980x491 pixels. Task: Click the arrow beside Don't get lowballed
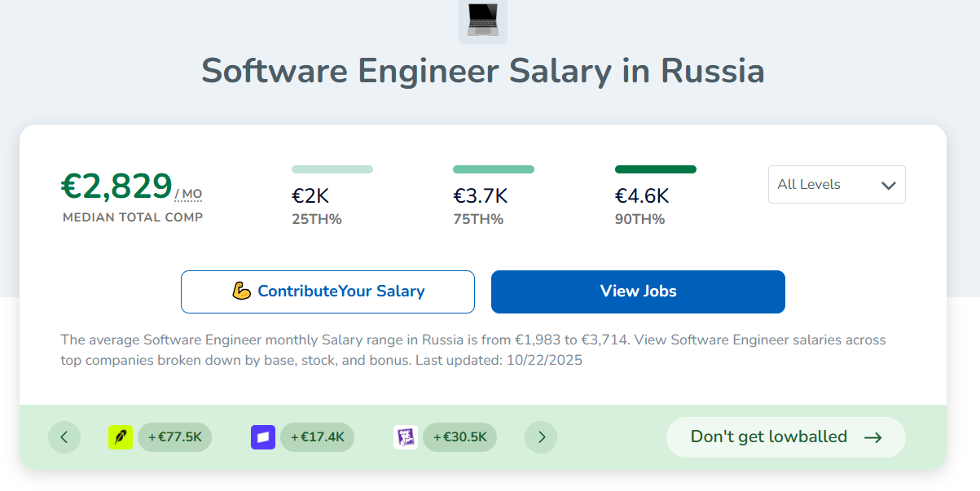tap(873, 437)
